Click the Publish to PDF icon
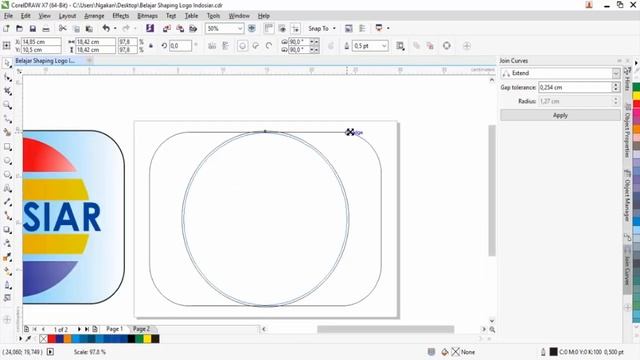The height and width of the screenshot is (360, 640). [193, 28]
